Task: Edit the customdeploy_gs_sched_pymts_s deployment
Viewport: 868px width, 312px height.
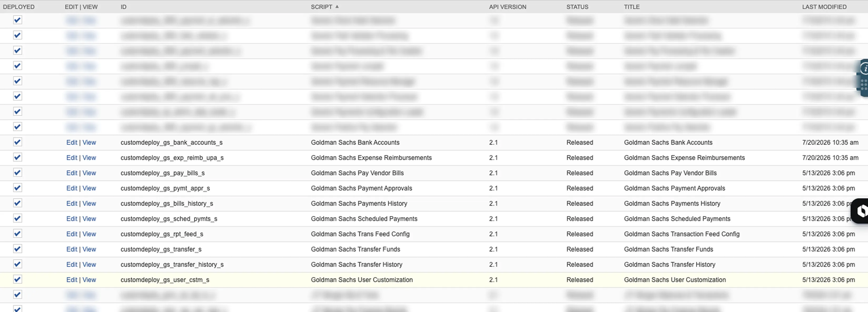Action: point(72,219)
